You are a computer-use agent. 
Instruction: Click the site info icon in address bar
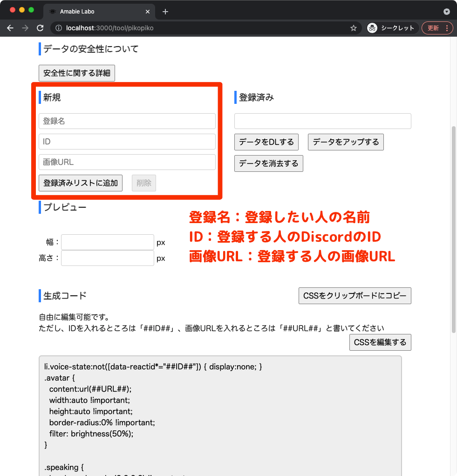pos(58,28)
